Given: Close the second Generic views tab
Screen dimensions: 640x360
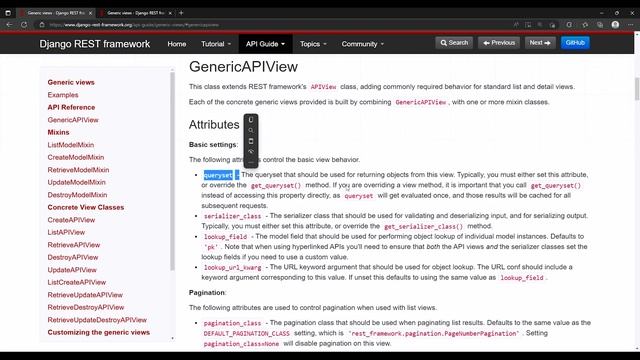Looking at the screenshot, I should click(170, 13).
